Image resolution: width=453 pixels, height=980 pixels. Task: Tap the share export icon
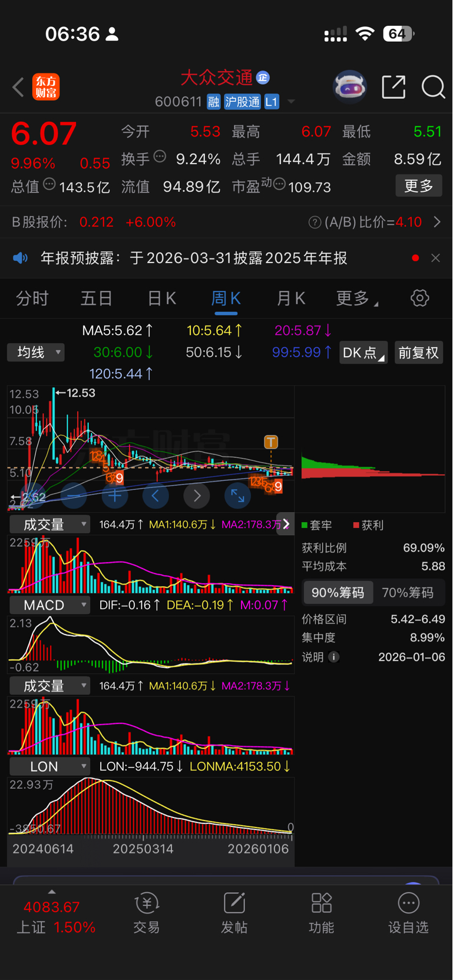pyautogui.click(x=394, y=87)
